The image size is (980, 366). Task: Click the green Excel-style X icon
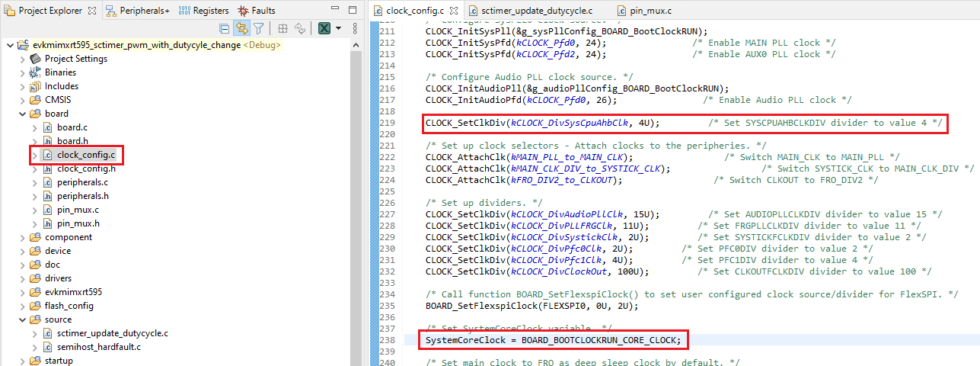pos(324,28)
